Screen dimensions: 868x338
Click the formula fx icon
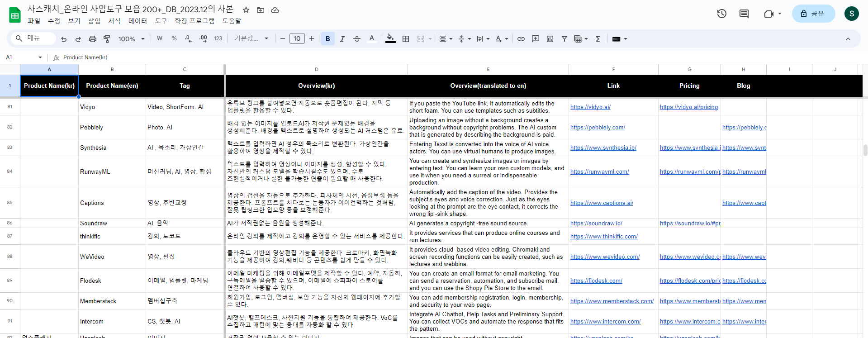(56, 57)
